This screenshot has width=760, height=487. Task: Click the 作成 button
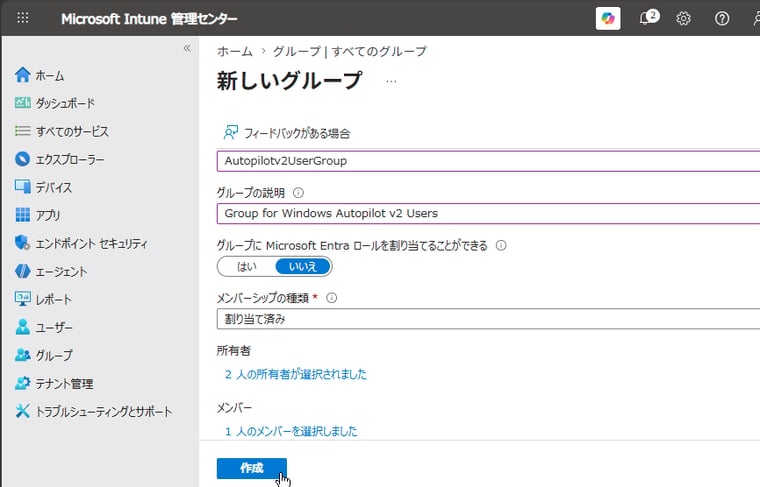[252, 468]
